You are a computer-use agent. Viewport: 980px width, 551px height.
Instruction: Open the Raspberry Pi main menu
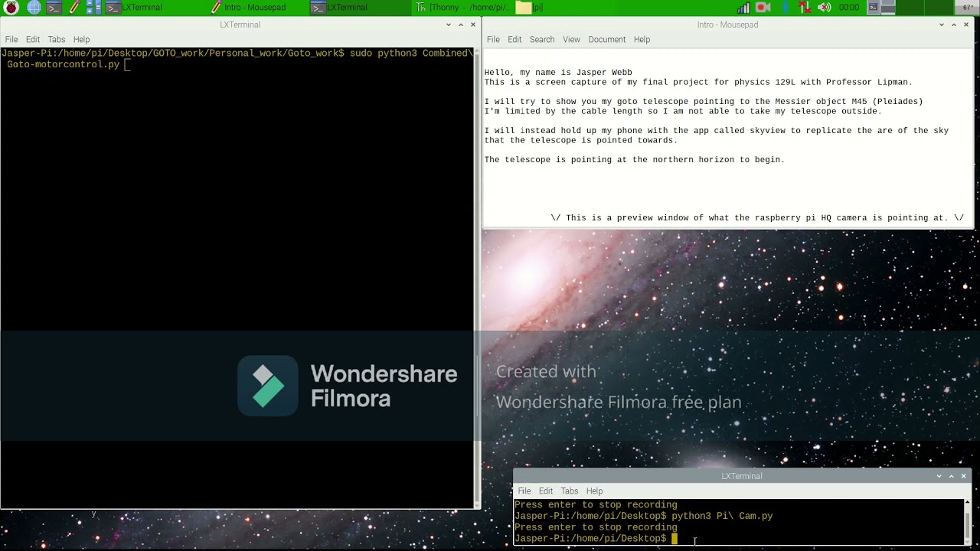pyautogui.click(x=11, y=8)
